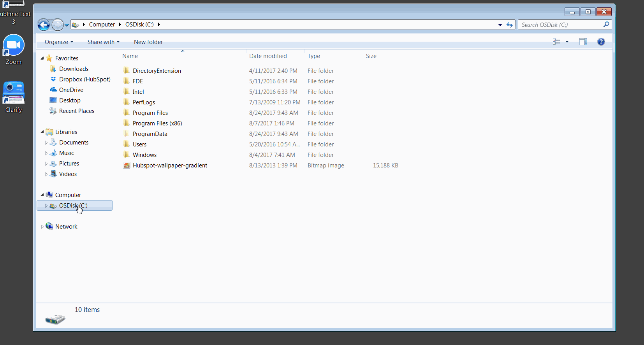Select Computer in the address breadcrumb
This screenshot has width=644, height=345.
[102, 25]
